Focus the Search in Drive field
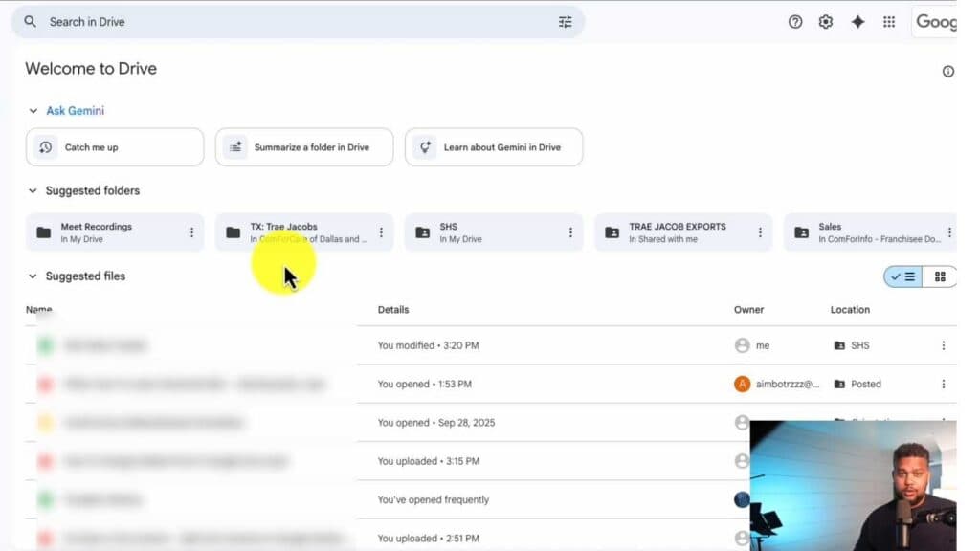The image size is (980, 551). (x=299, y=22)
